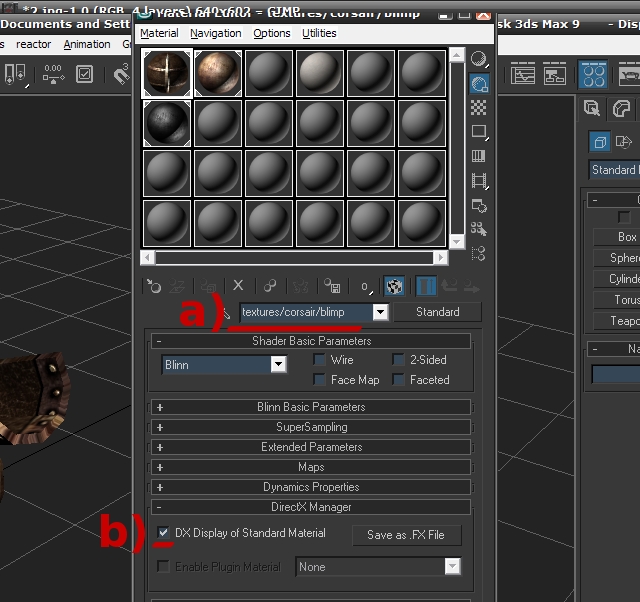Select the Geometry category icon in 3ds Max

pyautogui.click(x=600, y=142)
